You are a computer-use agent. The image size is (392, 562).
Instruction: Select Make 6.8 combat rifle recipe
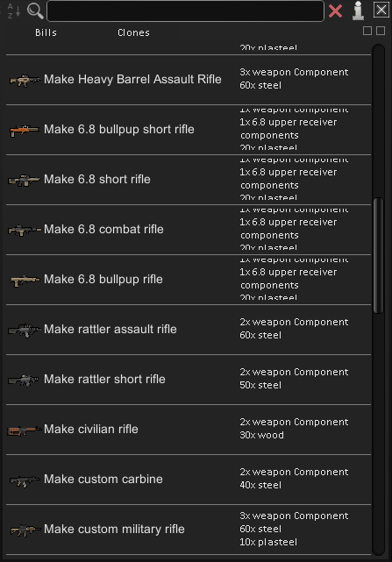coord(189,230)
